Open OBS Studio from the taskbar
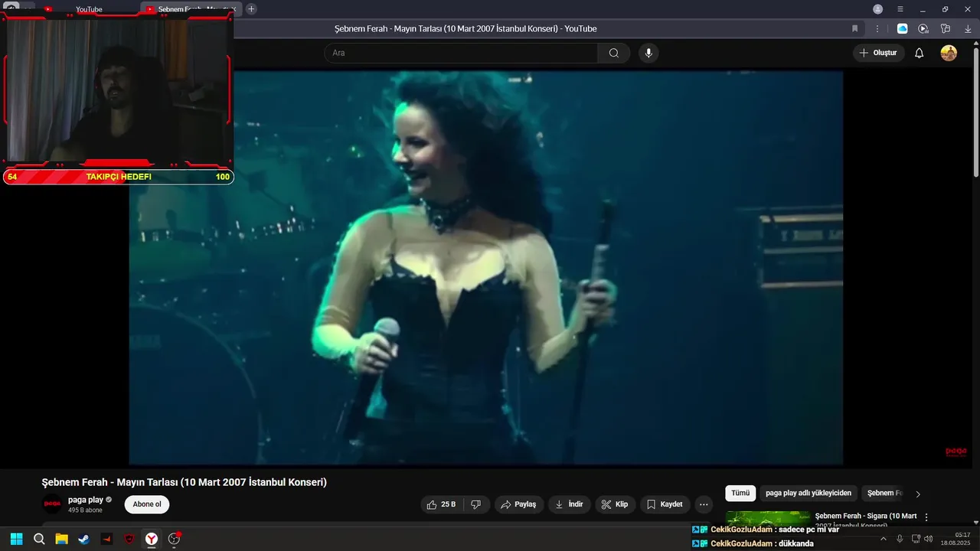Screen dimensions: 980x551 (x=175, y=539)
